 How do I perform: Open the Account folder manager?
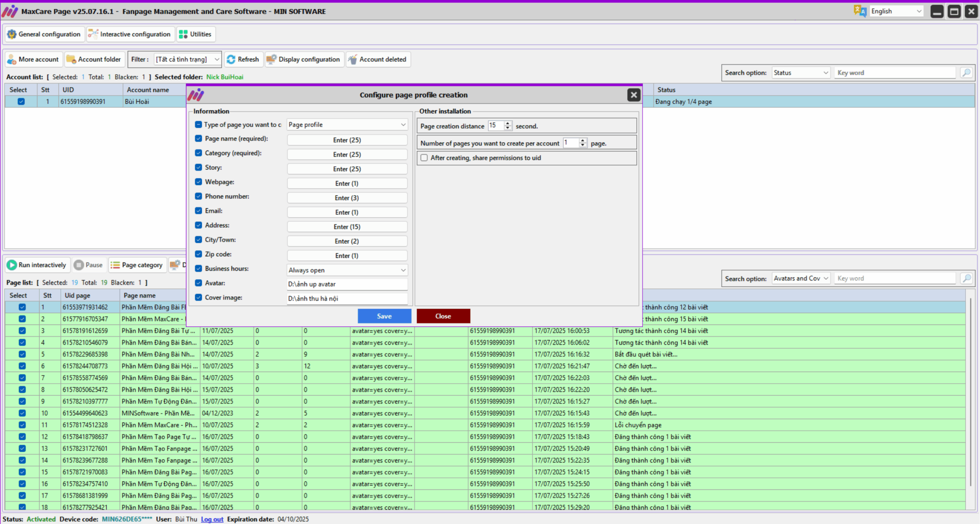94,59
